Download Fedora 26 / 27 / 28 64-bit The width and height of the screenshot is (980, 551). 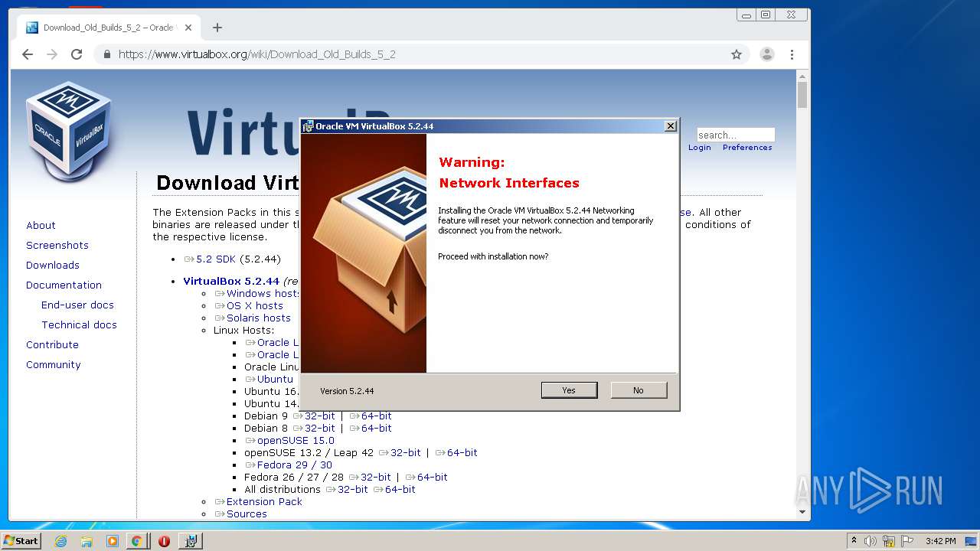coord(426,478)
